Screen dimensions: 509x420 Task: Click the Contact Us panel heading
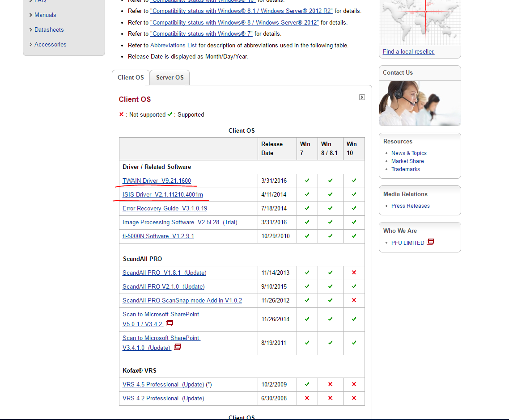pos(398,73)
